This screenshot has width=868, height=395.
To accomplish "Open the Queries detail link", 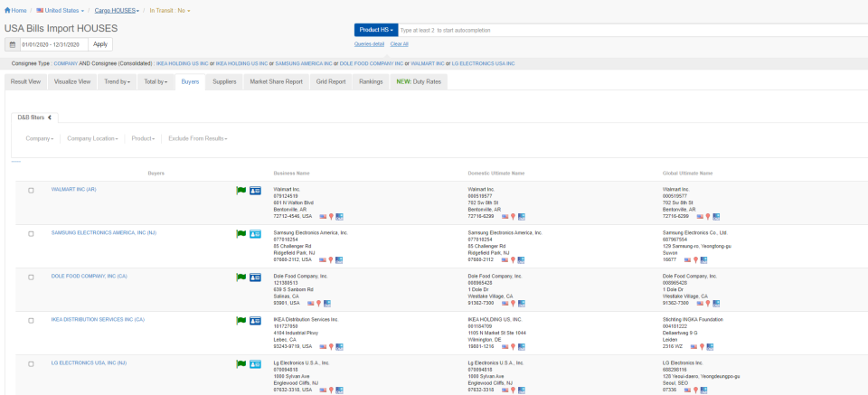I will 369,43.
